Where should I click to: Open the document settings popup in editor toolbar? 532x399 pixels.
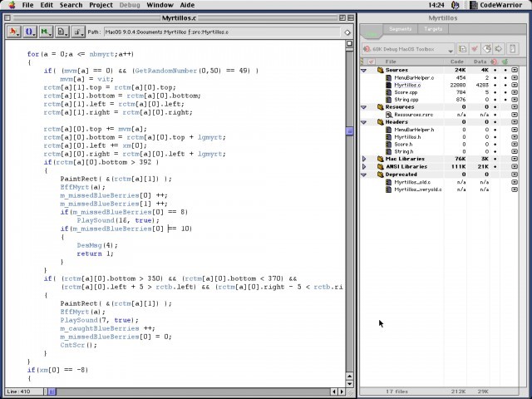pos(62,32)
